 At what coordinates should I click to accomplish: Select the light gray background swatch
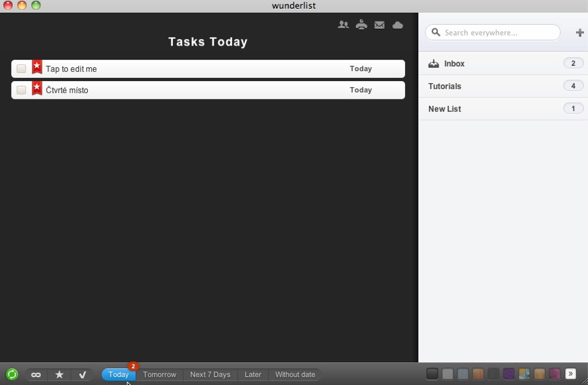(448, 374)
